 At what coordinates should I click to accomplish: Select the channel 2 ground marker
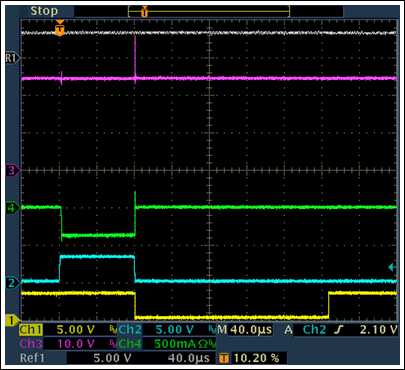pyautogui.click(x=13, y=283)
